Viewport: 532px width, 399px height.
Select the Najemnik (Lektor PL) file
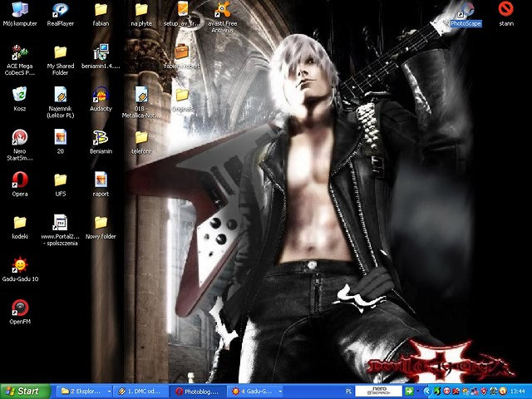61,102
